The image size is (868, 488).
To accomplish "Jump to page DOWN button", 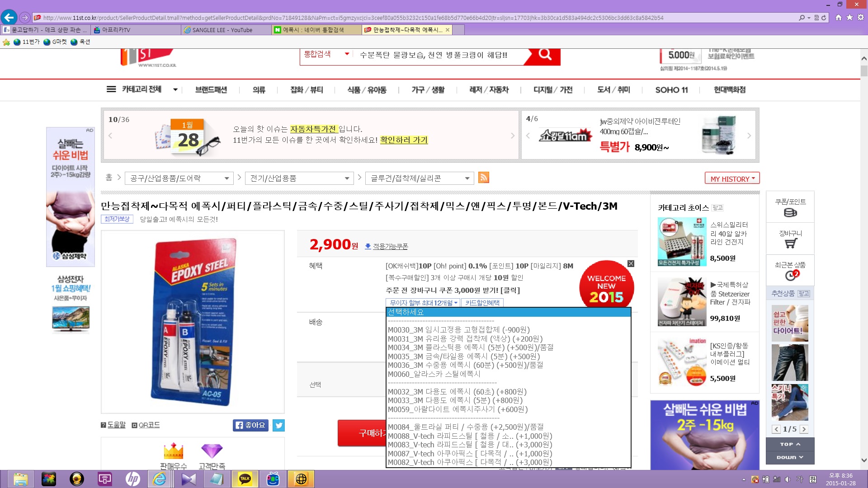I will point(790,457).
